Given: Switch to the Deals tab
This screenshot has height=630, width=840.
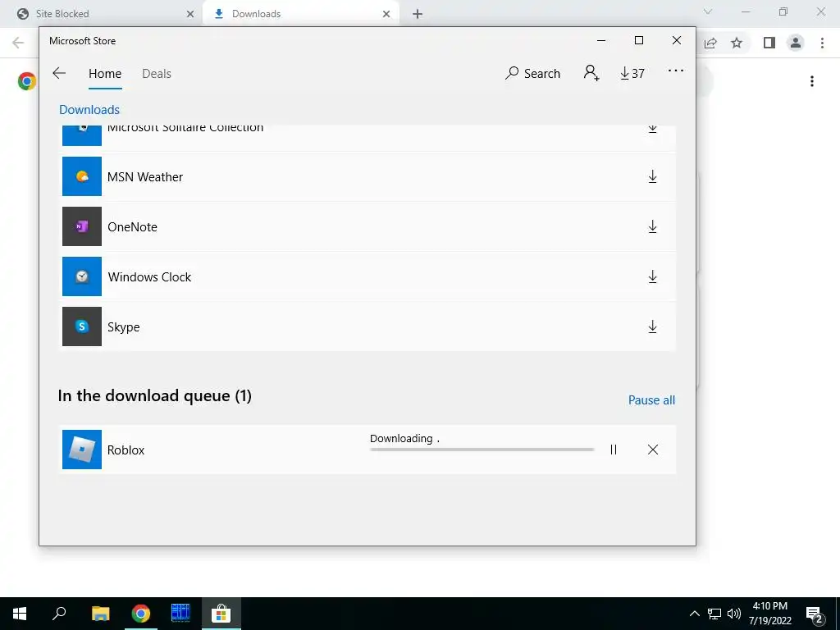Looking at the screenshot, I should click(157, 74).
